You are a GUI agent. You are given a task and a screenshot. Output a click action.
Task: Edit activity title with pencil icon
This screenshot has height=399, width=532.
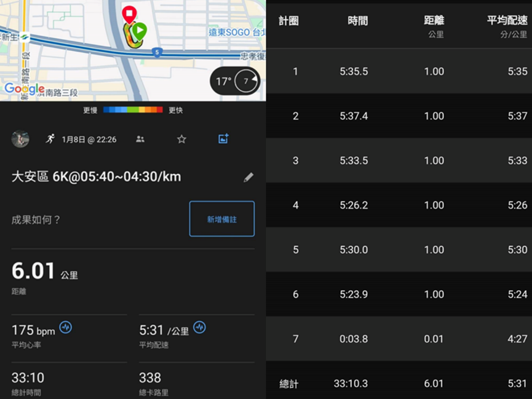pos(248,177)
